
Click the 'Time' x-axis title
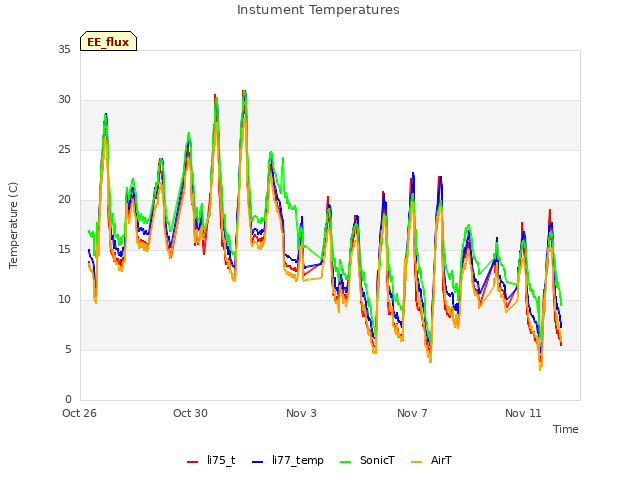566,429
